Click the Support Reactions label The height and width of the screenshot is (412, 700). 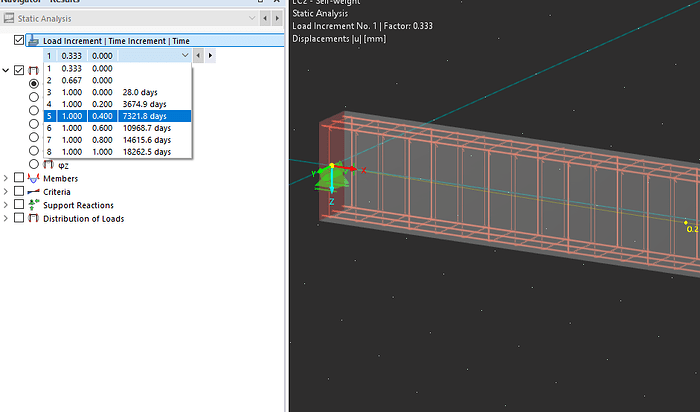(78, 205)
